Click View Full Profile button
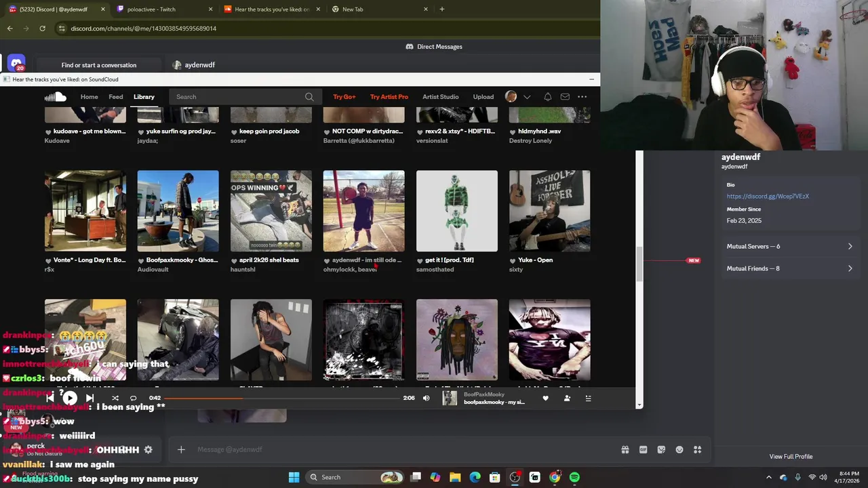This screenshot has width=868, height=488. tap(791, 457)
